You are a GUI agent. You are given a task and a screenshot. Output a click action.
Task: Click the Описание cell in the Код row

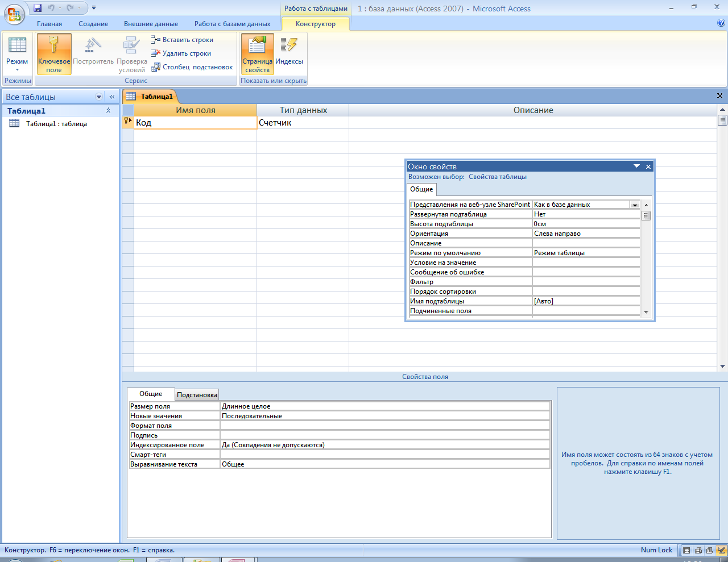pos(533,123)
